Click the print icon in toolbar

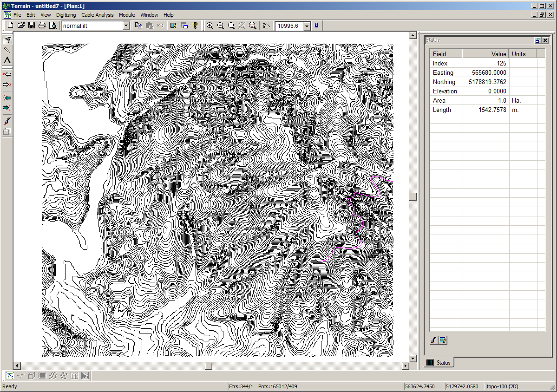[x=42, y=26]
